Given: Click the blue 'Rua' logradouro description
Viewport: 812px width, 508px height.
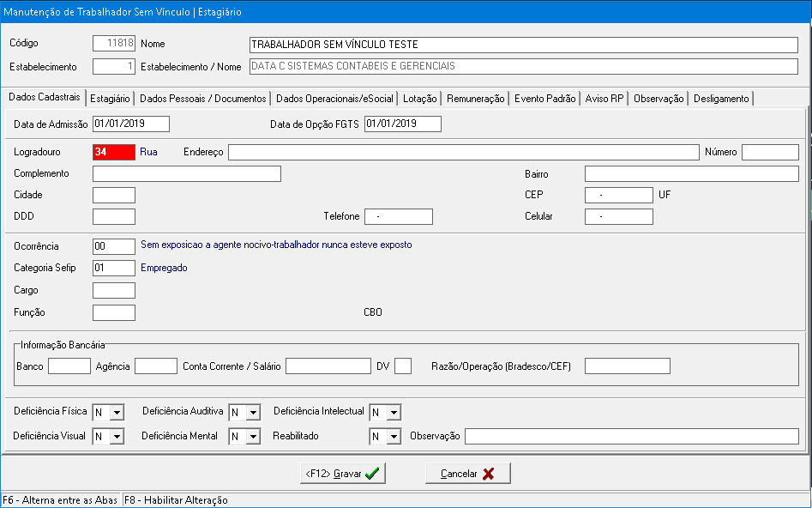Looking at the screenshot, I should tap(148, 152).
